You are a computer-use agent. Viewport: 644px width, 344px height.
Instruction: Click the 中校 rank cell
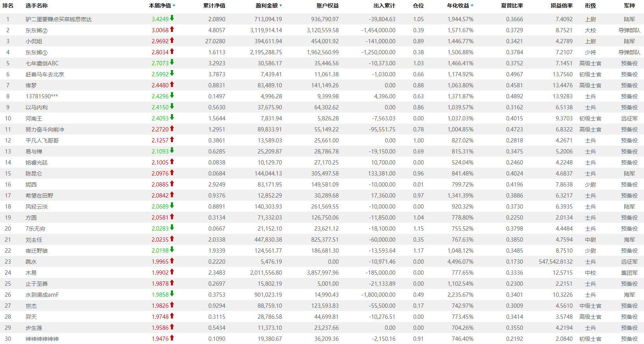coord(590,273)
